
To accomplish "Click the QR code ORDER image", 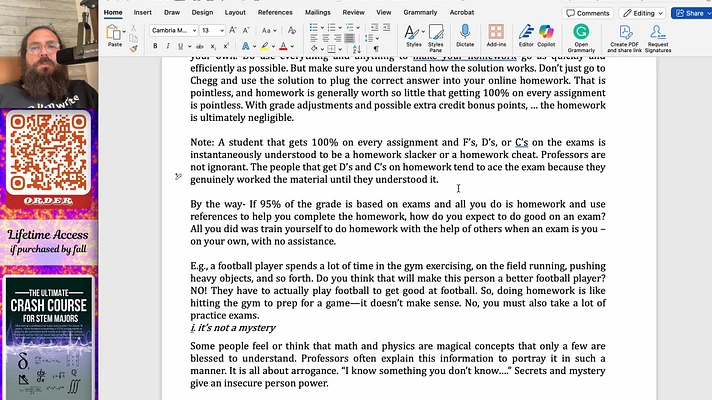I will coord(48,159).
